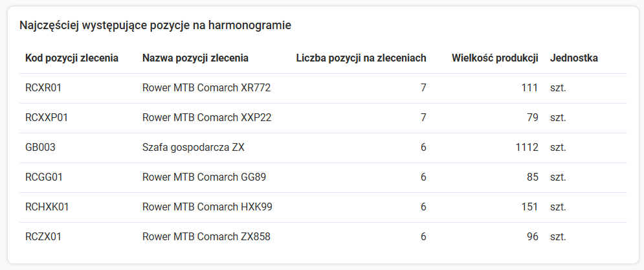Click the RCZX01 order code
Viewport: 644px width, 270px height.
43,237
